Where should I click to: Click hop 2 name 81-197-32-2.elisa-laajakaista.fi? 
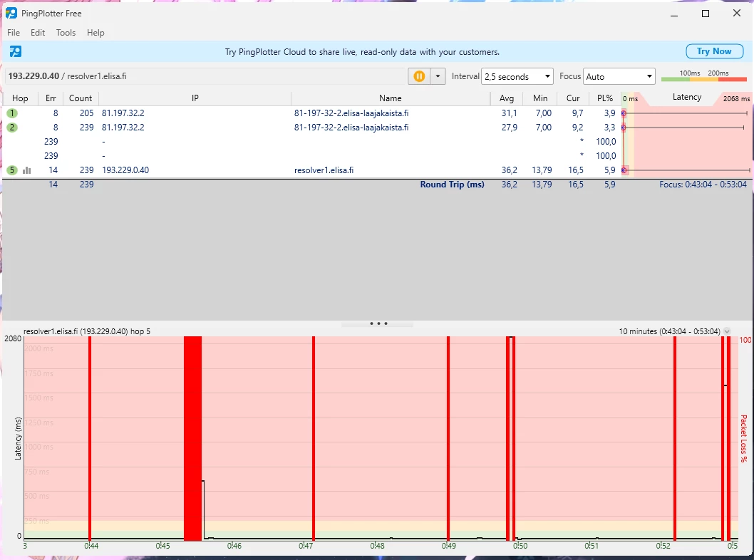pyautogui.click(x=351, y=128)
